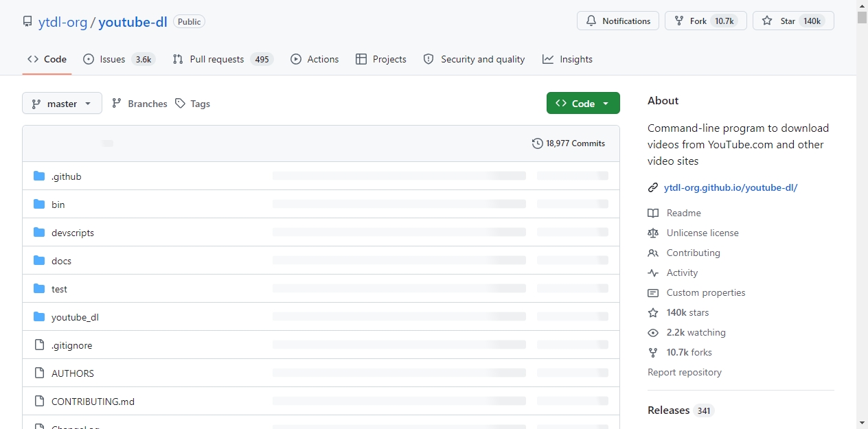Viewport: 868px width, 429px height.
Task: Open the bin folder
Action: (58, 205)
